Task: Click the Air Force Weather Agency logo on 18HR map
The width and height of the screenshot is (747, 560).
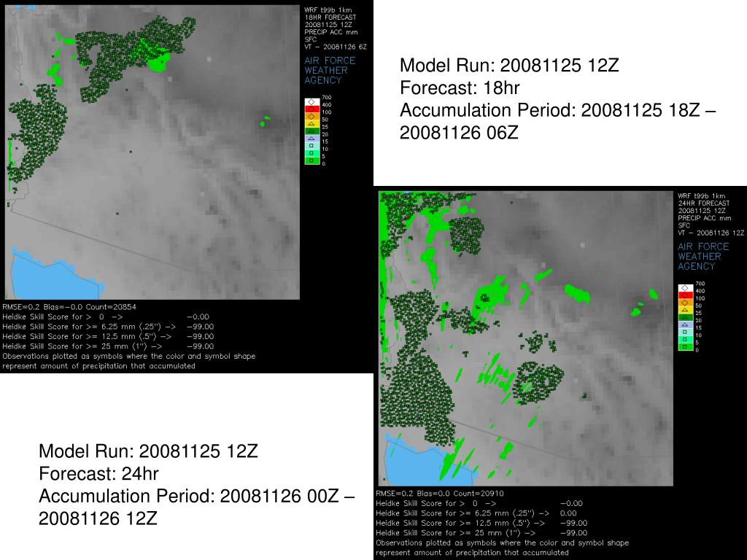Action: (x=330, y=71)
